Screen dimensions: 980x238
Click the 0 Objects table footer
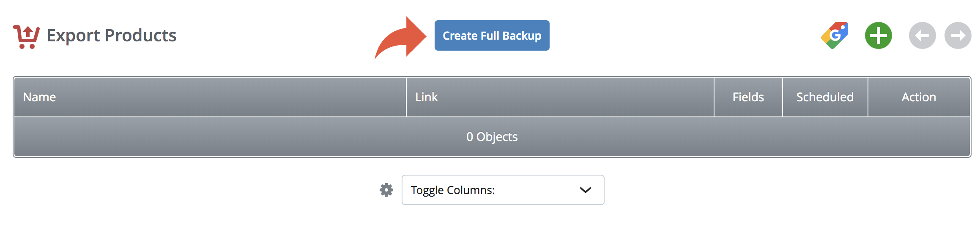[x=492, y=137]
